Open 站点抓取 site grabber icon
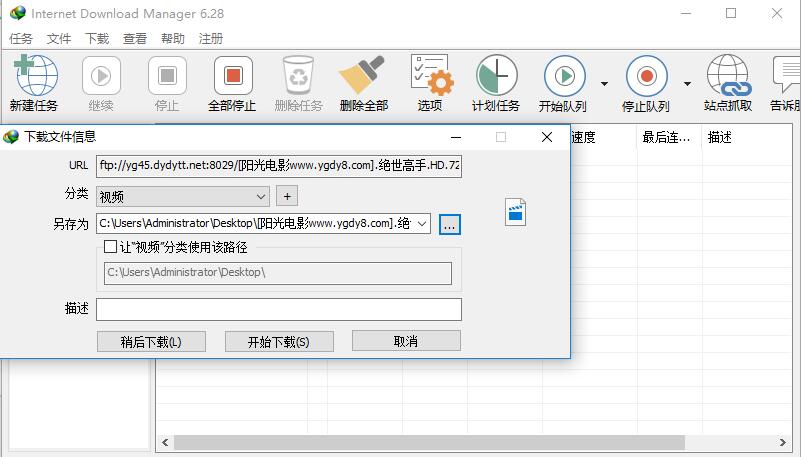Viewport: 801px width, 457px height. [729, 76]
